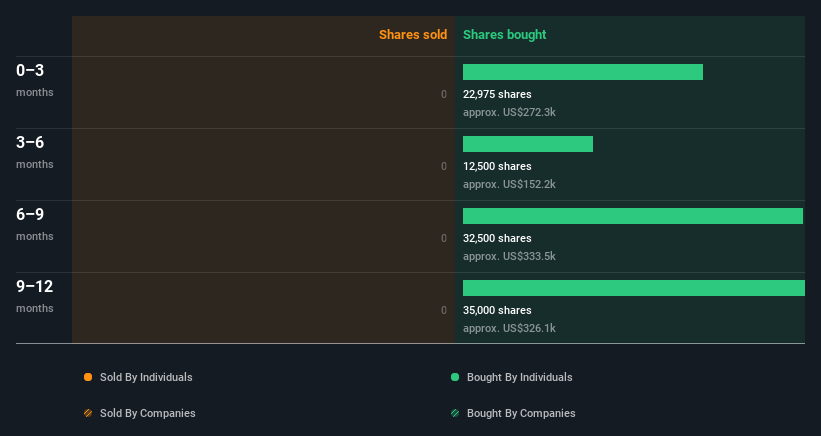
Task: Click the 3–6 months row label
Action: click(x=35, y=152)
